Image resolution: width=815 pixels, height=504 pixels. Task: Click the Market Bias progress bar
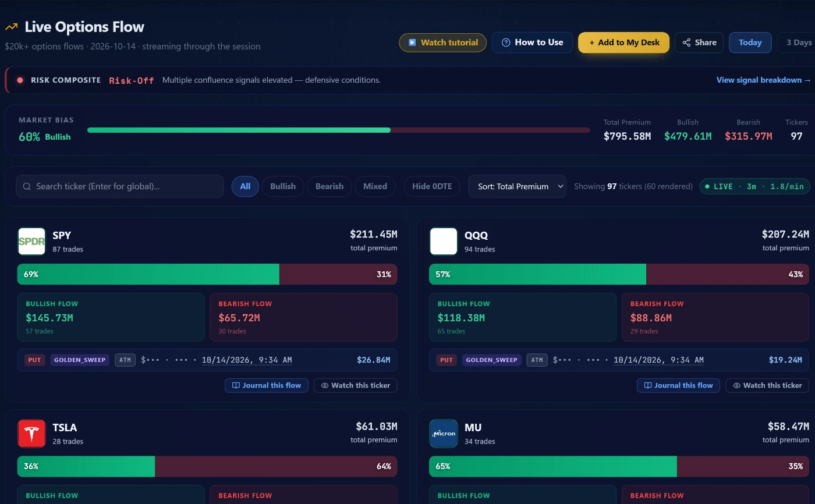339,130
